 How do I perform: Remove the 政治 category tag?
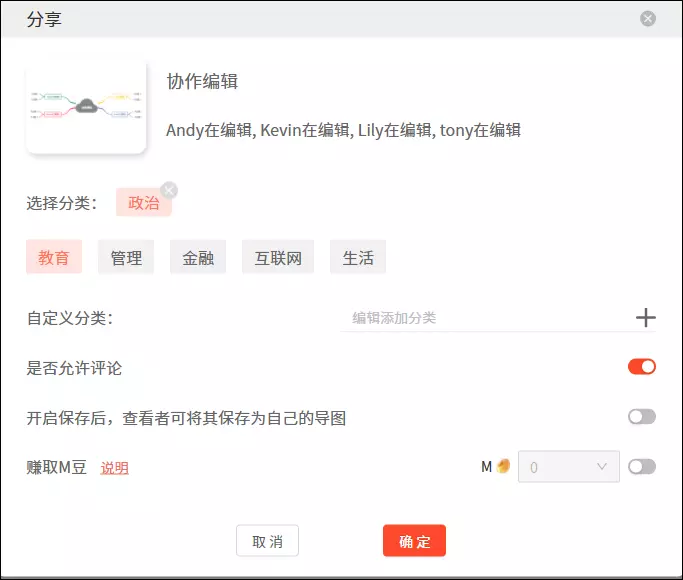[x=169, y=190]
